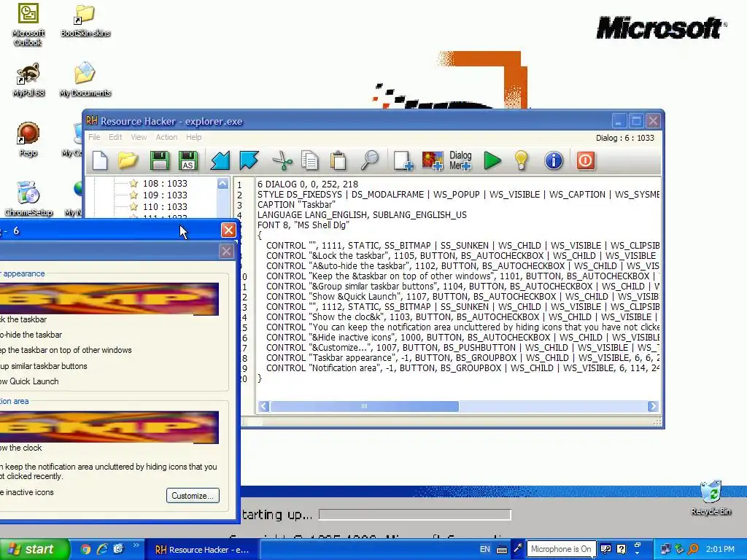The image size is (747, 560).
Task: Select tree item 108 : 1033
Action: coord(165,183)
